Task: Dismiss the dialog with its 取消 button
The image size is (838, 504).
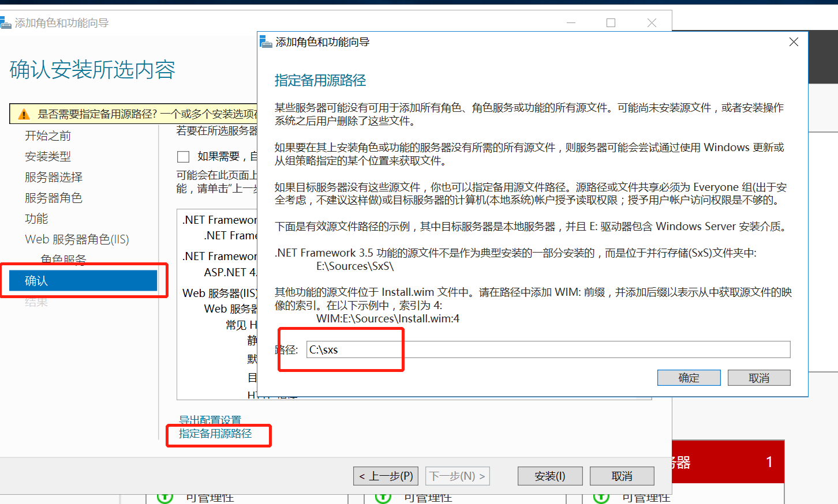Action: [759, 378]
